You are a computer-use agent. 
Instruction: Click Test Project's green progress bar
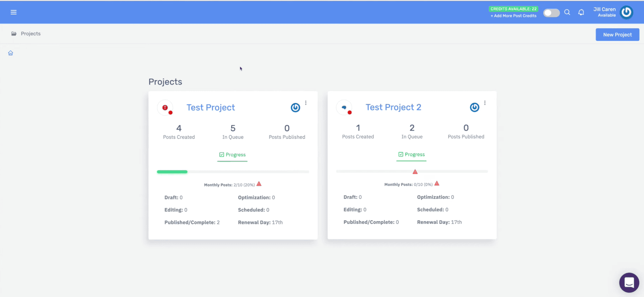[172, 172]
